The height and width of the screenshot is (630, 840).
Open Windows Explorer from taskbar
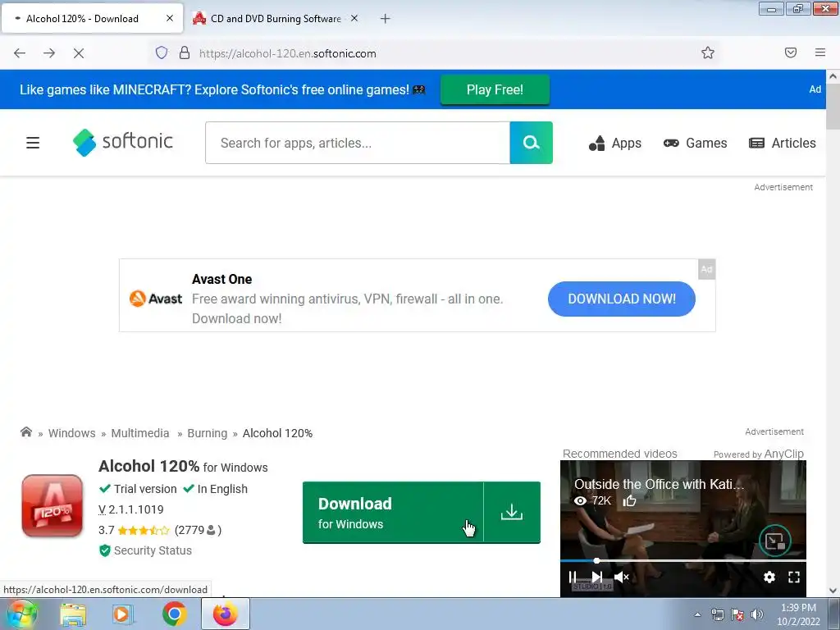[x=73, y=614]
